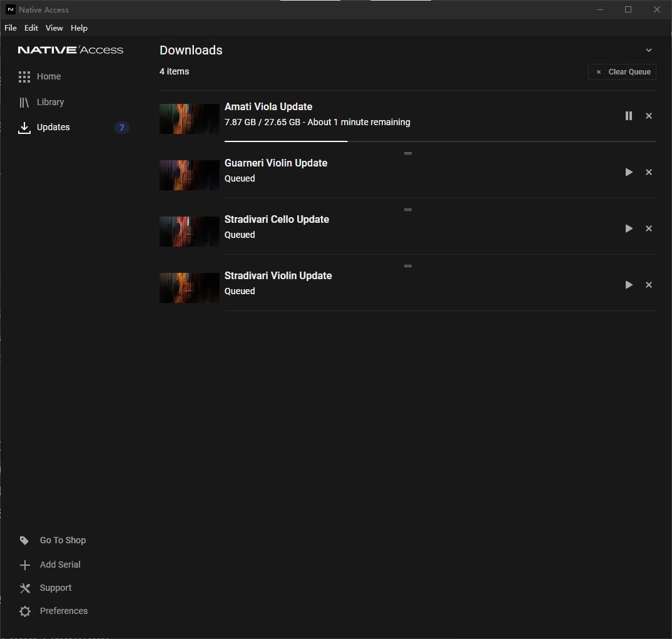Open the View menu
The image size is (672, 639).
click(x=54, y=28)
